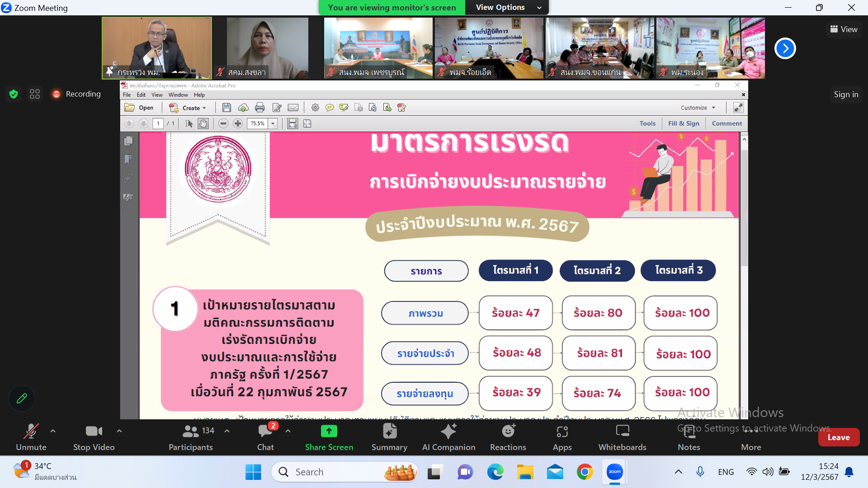Open Edit menu in Acrobat
Screen dimensions: 868x488
pyautogui.click(x=141, y=95)
